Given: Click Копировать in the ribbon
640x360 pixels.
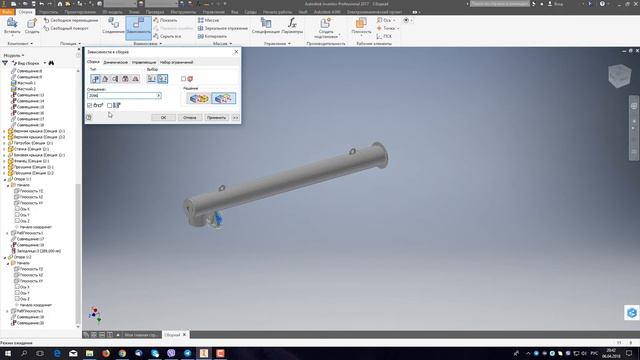Looking at the screenshot, I should pyautogui.click(x=212, y=36).
